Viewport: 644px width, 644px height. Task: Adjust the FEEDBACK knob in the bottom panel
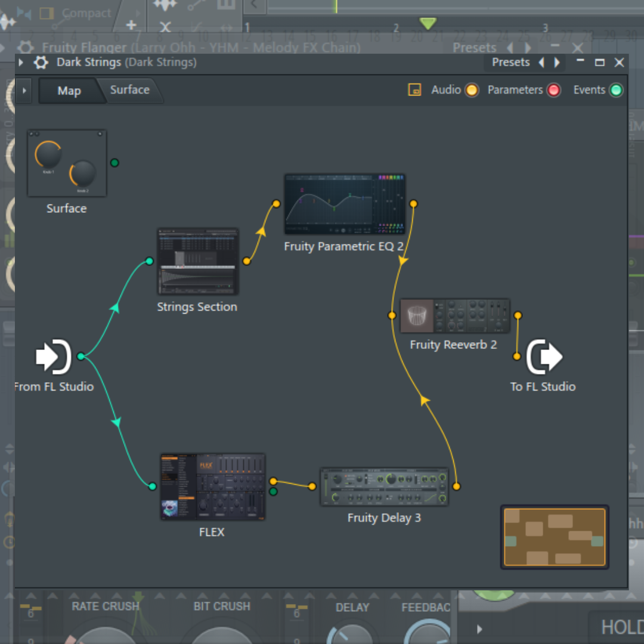click(x=428, y=633)
